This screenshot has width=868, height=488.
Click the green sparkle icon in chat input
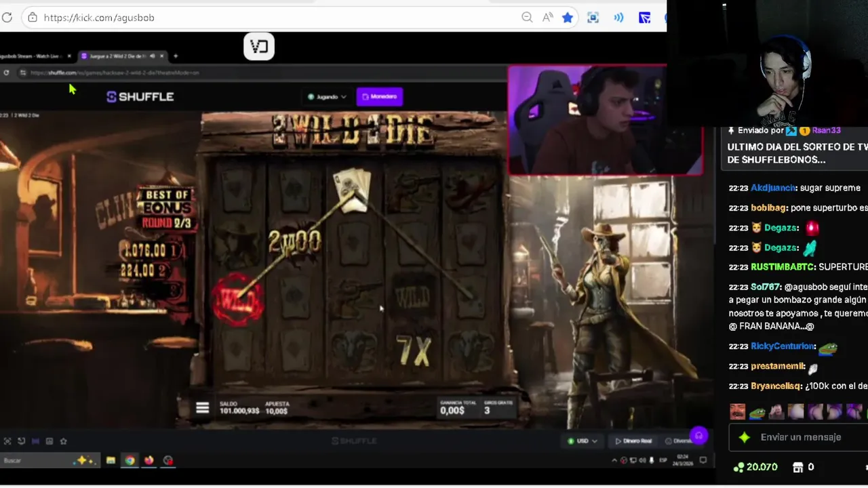[744, 438]
